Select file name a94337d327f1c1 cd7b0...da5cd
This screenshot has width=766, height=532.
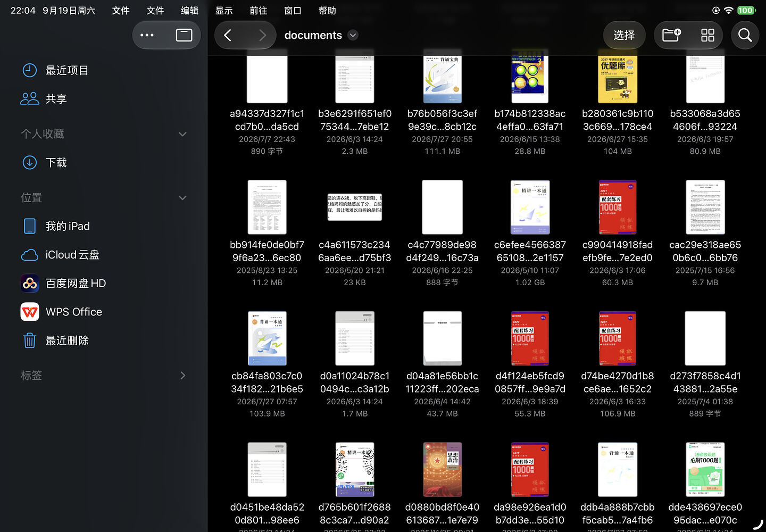(267, 120)
